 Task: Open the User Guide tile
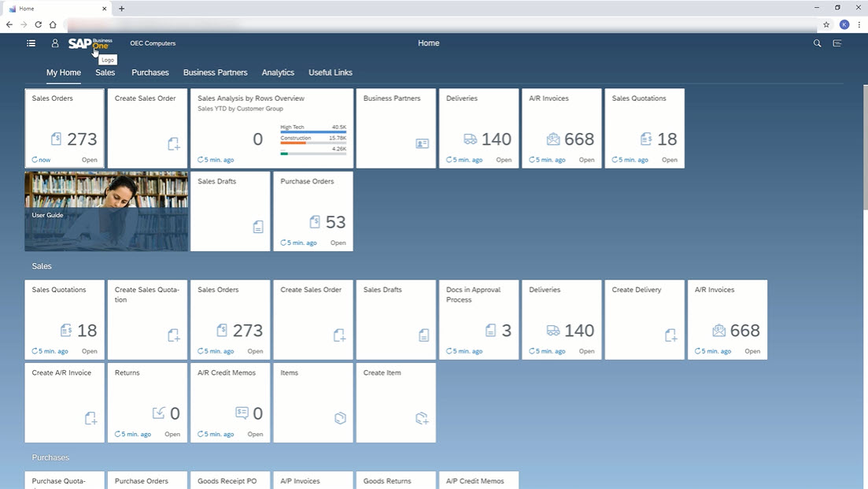pyautogui.click(x=106, y=210)
